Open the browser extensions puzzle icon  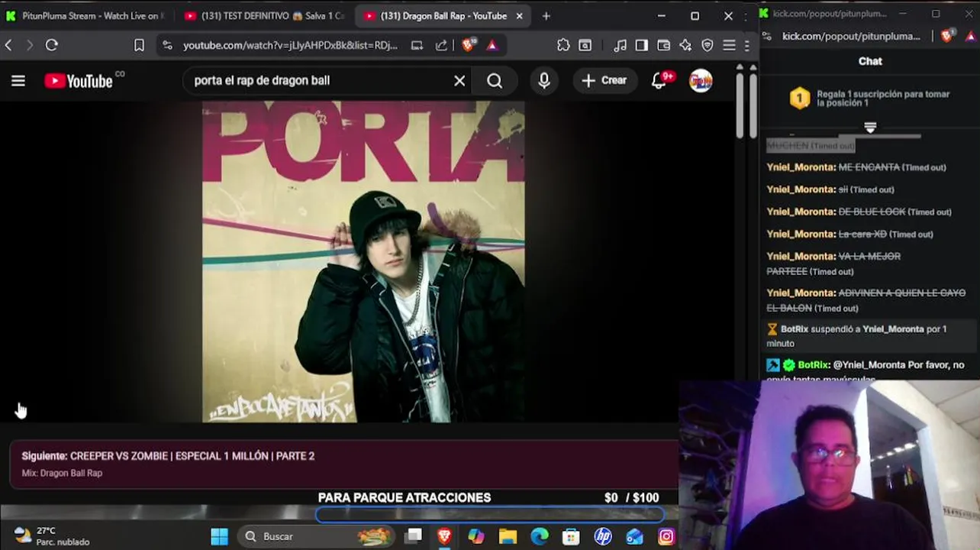(563, 45)
